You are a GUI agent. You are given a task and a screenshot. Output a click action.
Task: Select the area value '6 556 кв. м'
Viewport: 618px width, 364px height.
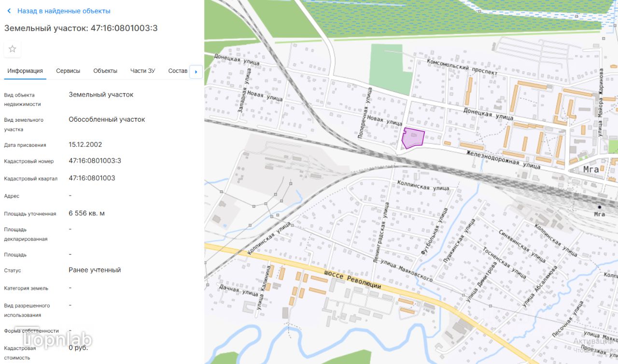coord(86,213)
